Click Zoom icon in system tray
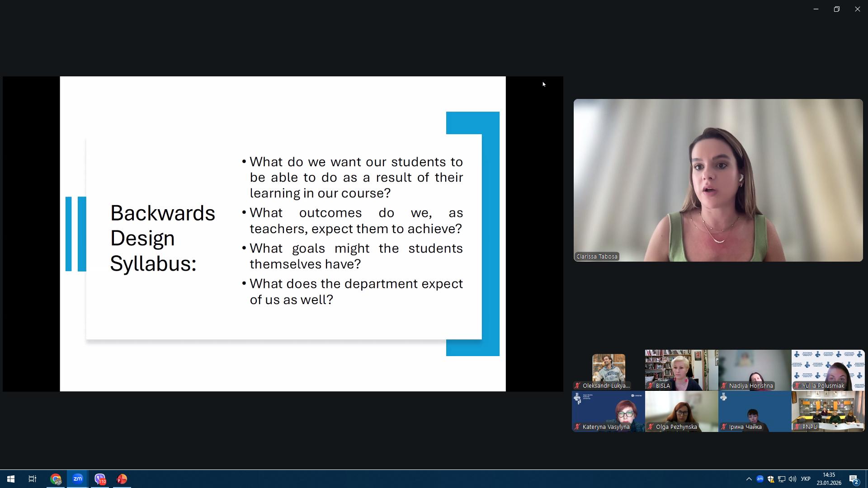This screenshot has height=488, width=868. [760, 479]
